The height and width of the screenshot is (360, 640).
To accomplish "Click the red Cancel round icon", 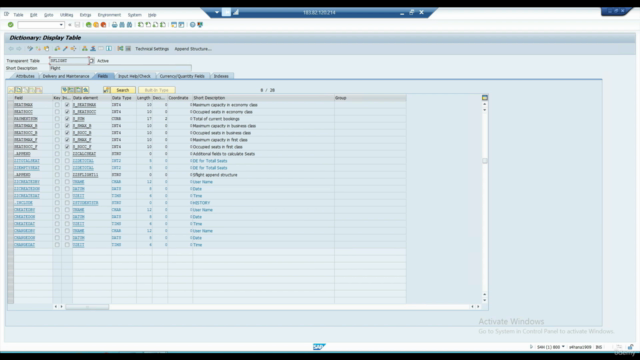I will click(x=103, y=25).
